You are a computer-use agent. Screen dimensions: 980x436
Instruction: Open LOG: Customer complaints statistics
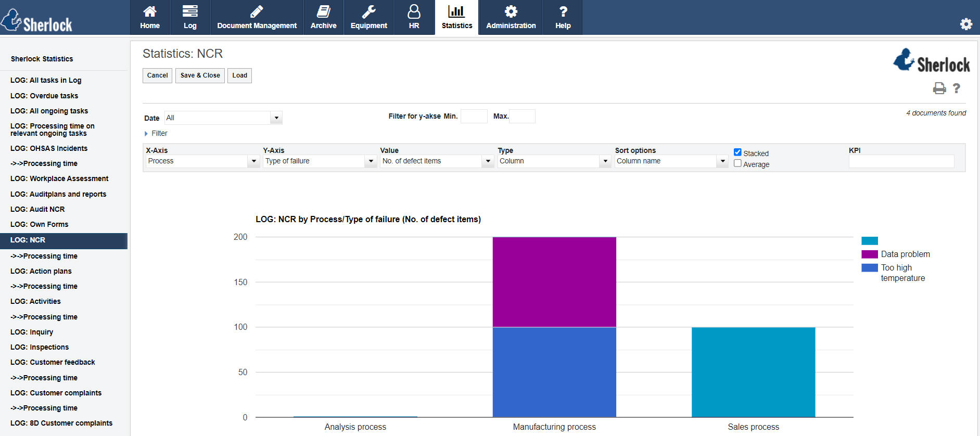point(56,393)
